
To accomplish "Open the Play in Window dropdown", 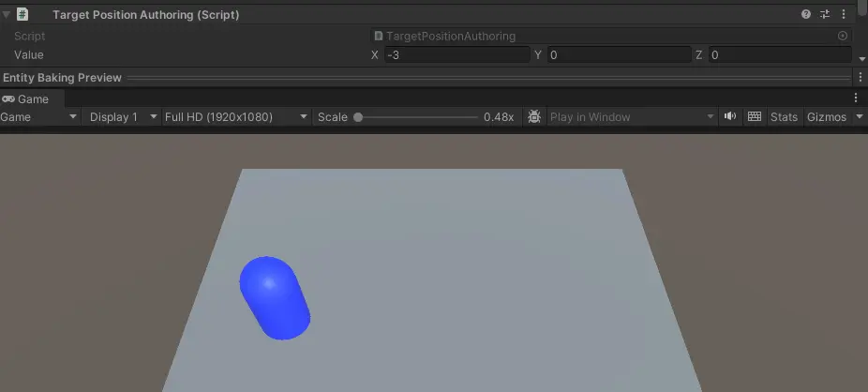I will click(x=632, y=117).
